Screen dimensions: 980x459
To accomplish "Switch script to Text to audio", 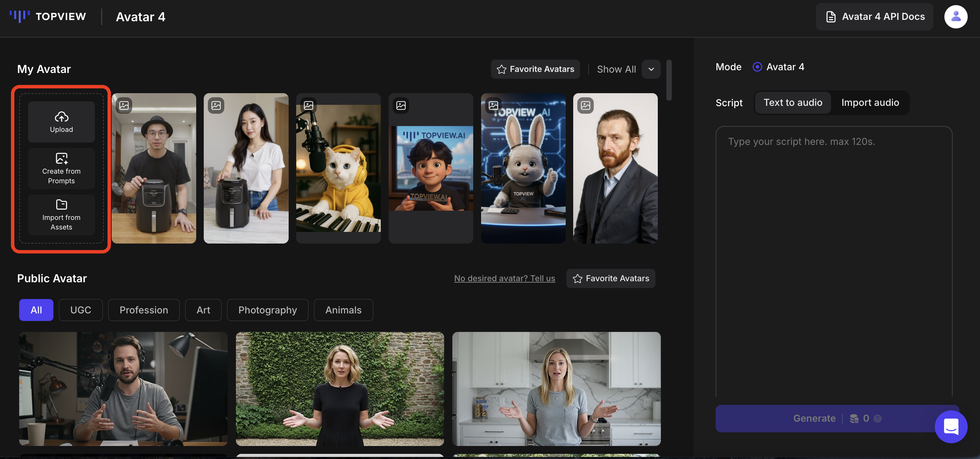I will pos(793,103).
